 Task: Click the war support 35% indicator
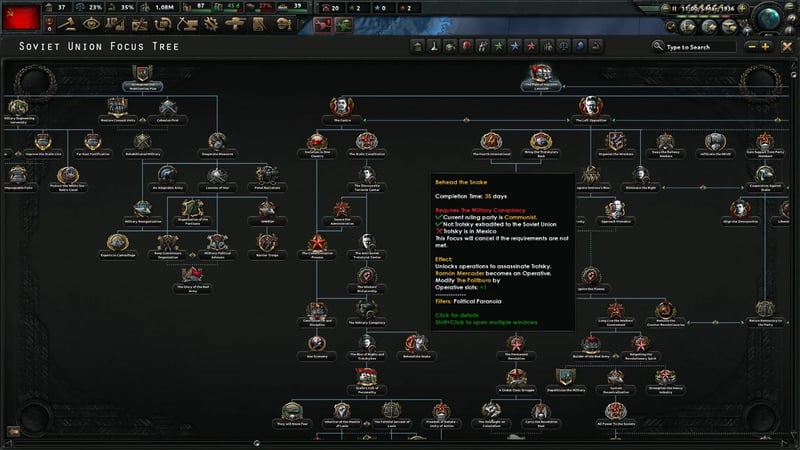pyautogui.click(x=121, y=7)
